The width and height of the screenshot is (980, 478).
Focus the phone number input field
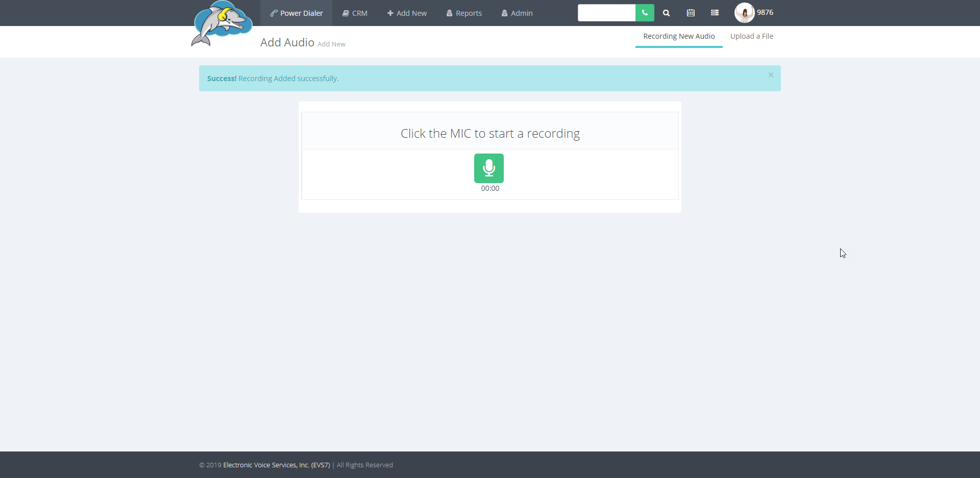[606, 13]
